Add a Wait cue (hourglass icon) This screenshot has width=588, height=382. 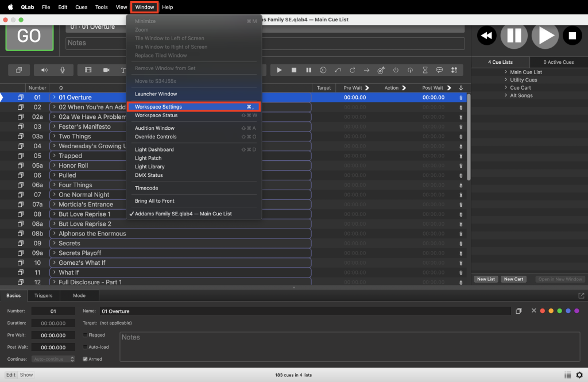(x=425, y=70)
